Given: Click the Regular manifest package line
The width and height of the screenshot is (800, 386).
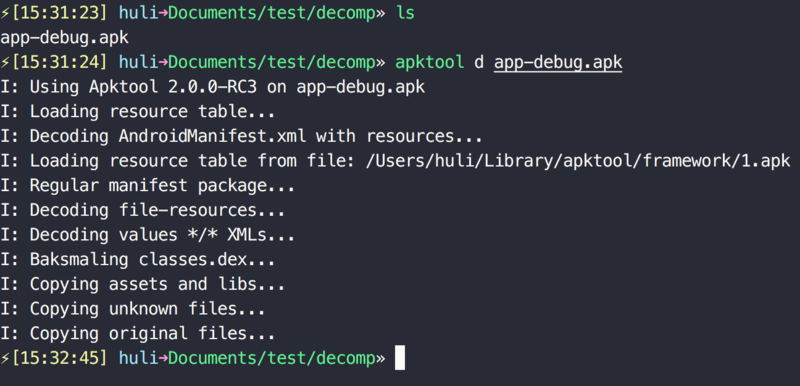Looking at the screenshot, I should click(x=147, y=186).
